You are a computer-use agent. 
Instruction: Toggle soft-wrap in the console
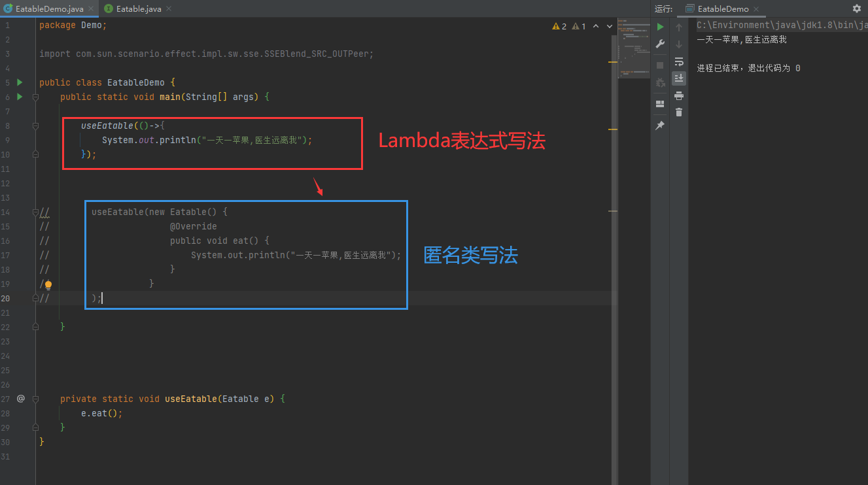pyautogui.click(x=679, y=61)
